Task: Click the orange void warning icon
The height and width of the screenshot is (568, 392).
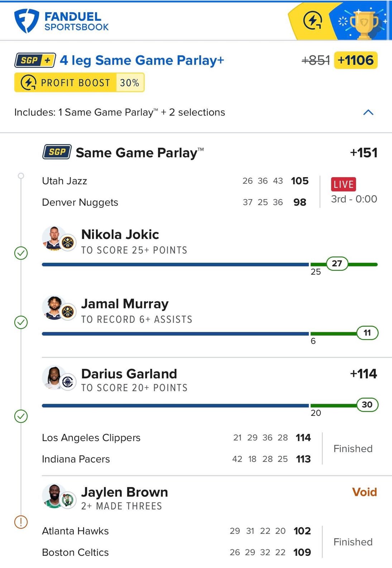Action: click(x=21, y=522)
